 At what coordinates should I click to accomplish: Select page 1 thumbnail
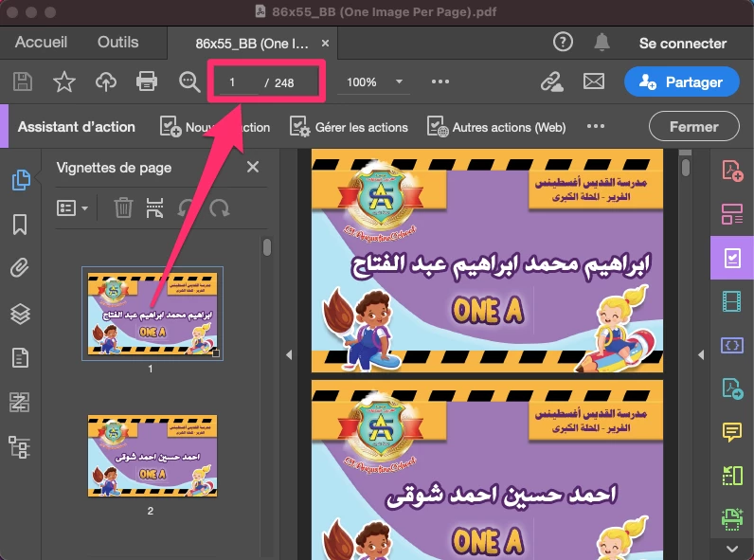pos(152,314)
